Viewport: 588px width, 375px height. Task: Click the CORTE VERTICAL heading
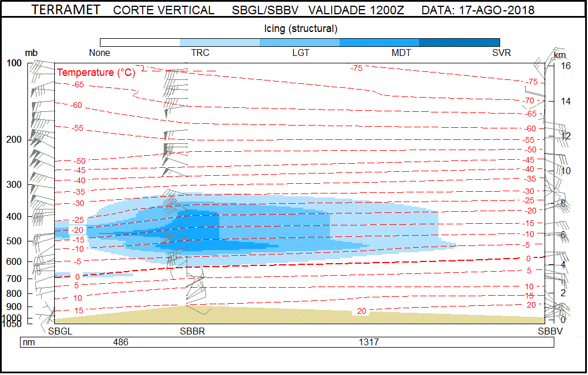(164, 10)
